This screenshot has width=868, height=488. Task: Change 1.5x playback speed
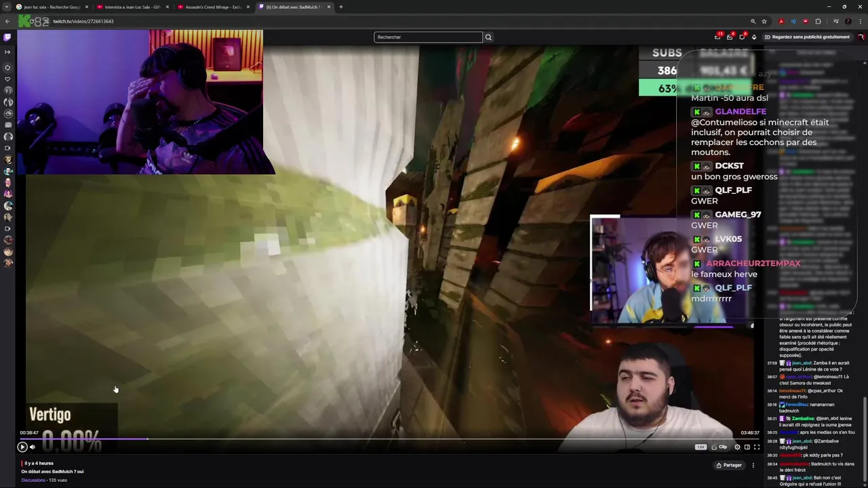701,447
